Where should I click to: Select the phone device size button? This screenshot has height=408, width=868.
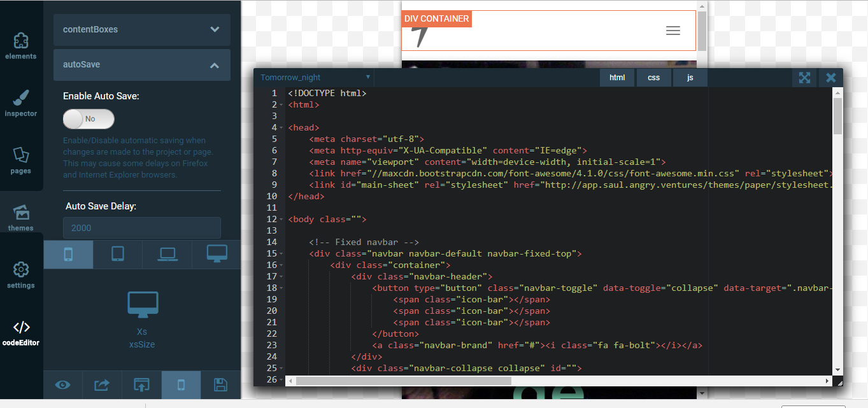click(68, 254)
